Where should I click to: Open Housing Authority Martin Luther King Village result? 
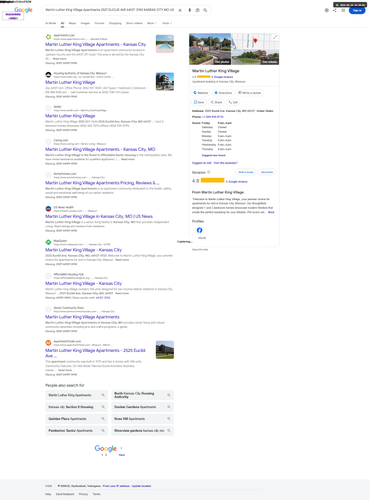70,82
